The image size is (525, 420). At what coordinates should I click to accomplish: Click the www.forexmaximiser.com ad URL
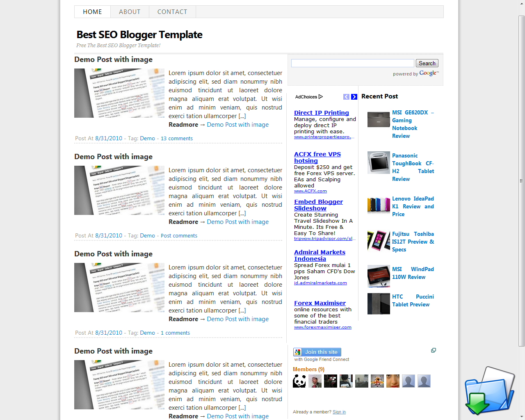(x=323, y=327)
